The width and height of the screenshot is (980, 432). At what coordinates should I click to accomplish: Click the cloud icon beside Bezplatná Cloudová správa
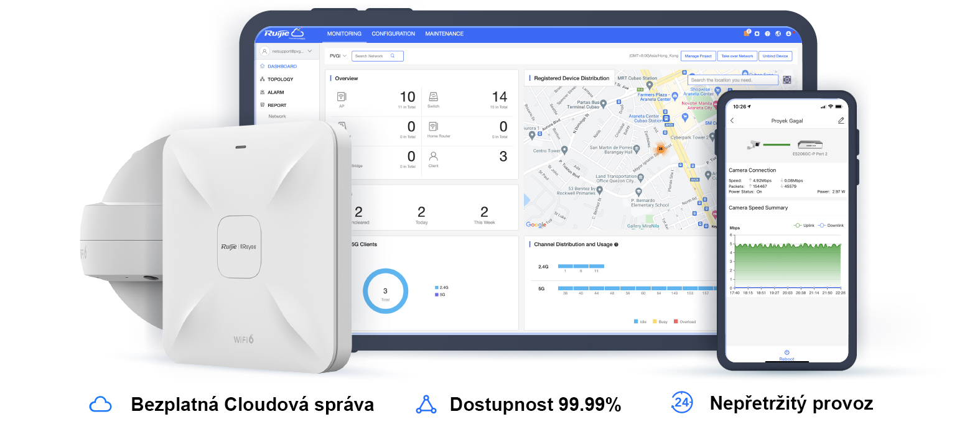point(100,405)
